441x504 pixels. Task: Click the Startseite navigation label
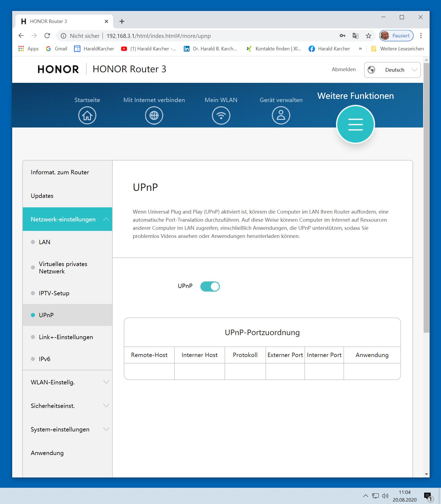87,100
